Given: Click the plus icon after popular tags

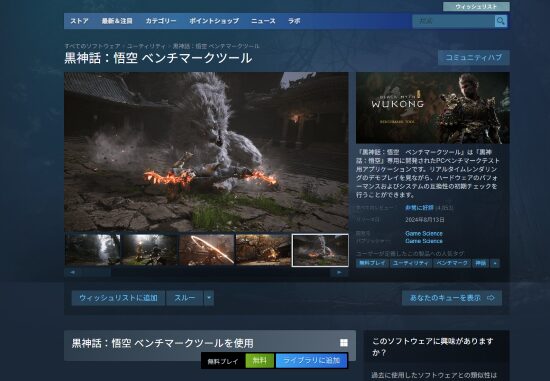Looking at the screenshot, I should (x=495, y=263).
